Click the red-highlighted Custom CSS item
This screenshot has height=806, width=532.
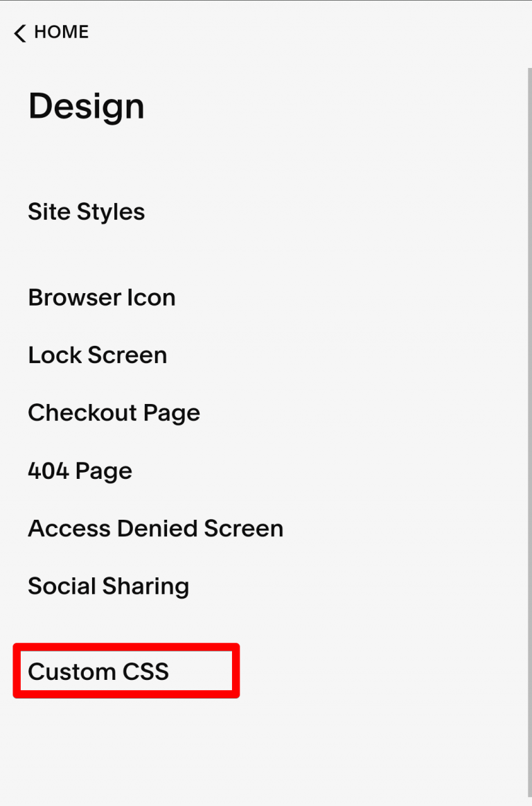126,671
